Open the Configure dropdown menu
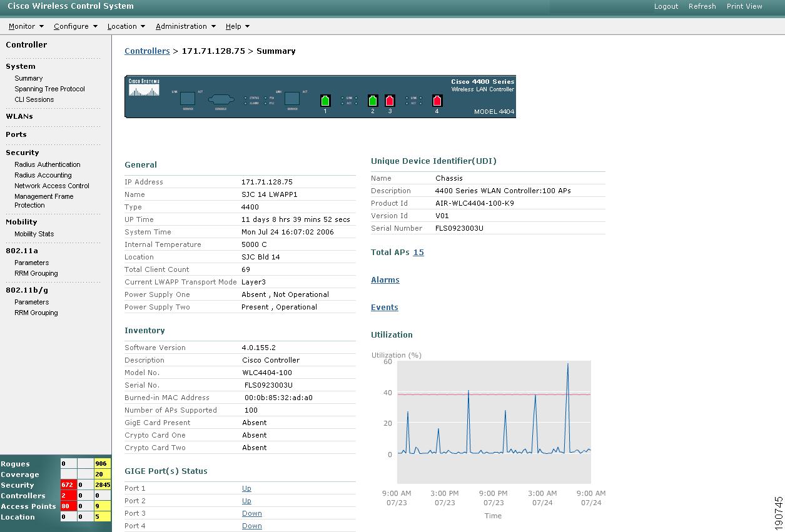 point(76,26)
